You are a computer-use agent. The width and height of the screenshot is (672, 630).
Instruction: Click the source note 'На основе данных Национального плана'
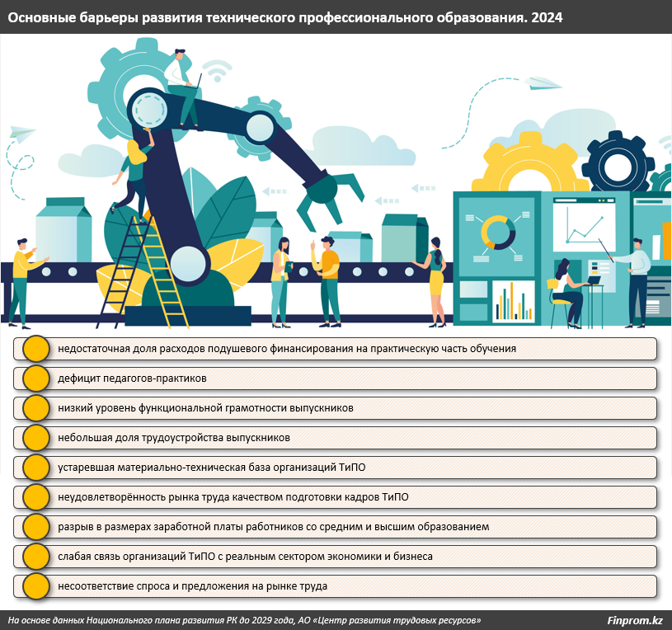point(244,620)
